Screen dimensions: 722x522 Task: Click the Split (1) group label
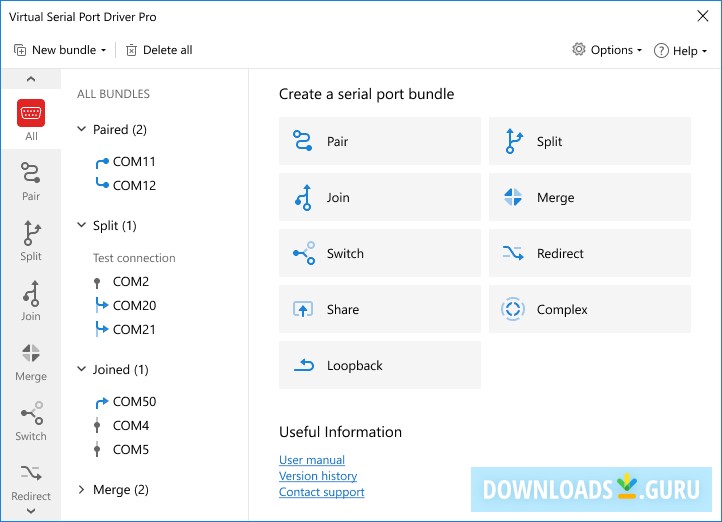point(115,226)
